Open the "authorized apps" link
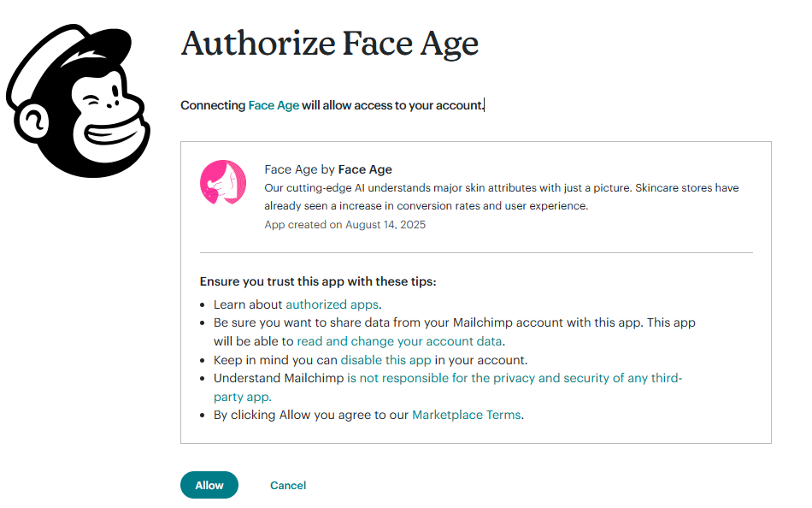Screen dimensions: 812x508 332,304
